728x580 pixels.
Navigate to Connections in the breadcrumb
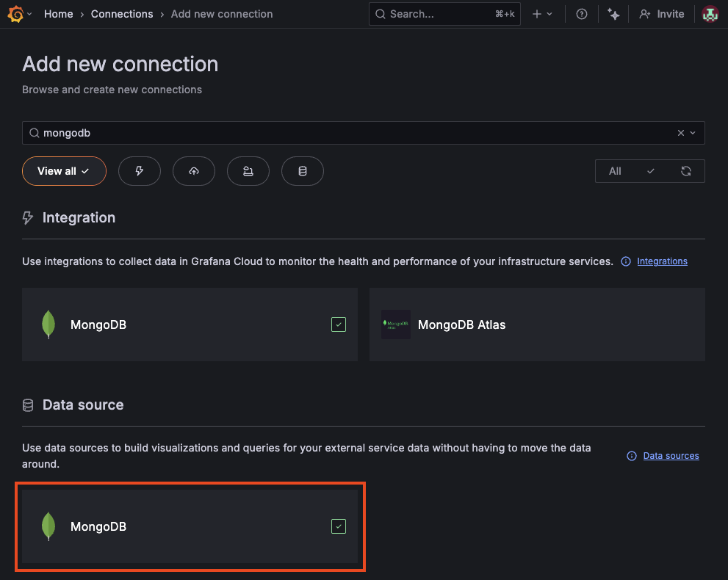122,13
